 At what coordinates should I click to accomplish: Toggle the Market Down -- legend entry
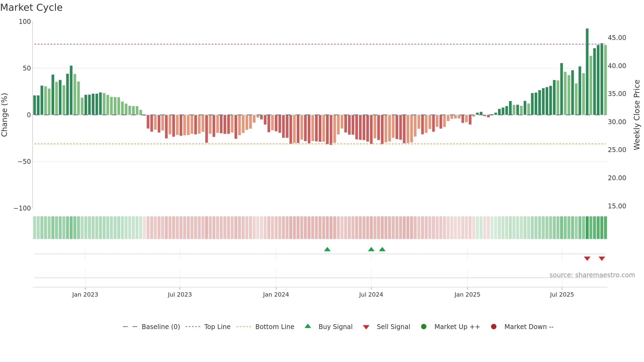(x=522, y=327)
